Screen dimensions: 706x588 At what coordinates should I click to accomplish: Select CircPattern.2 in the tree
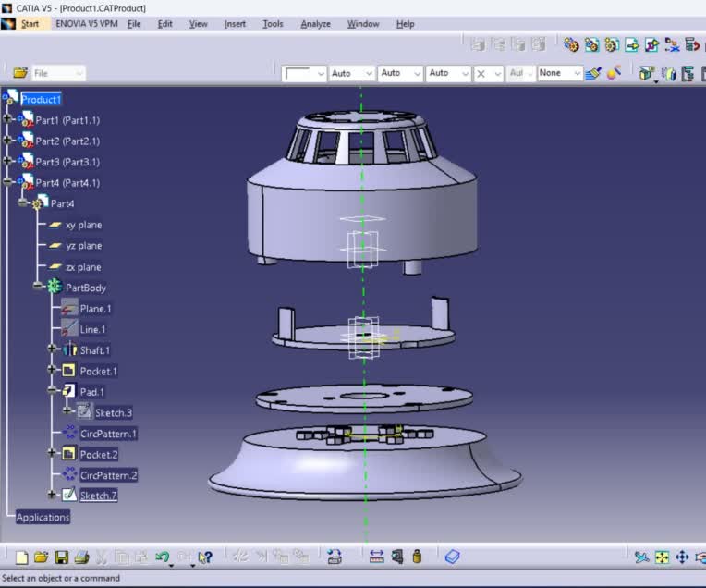point(108,475)
